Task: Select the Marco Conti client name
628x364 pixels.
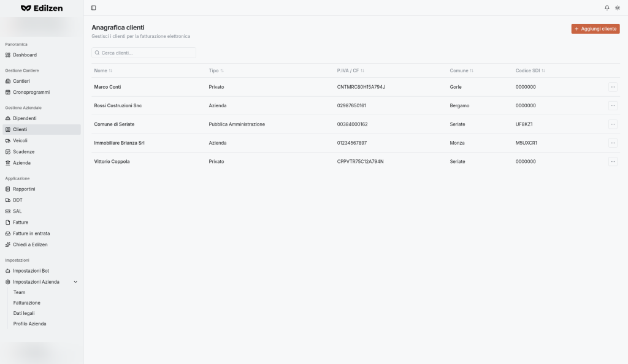Action: tap(107, 87)
